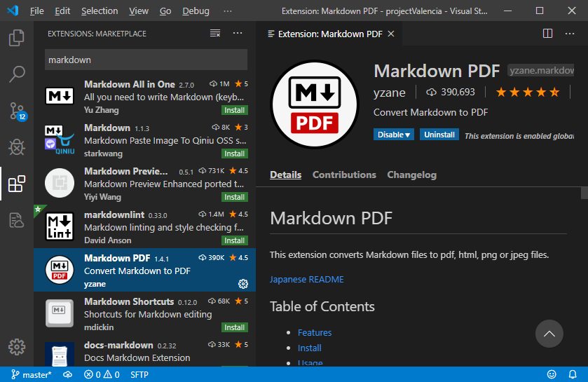Open the Explorer view in activity bar

point(17,38)
